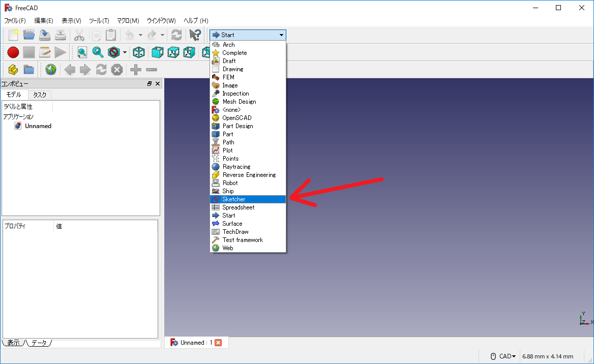594x364 pixels.
Task: Open the ファイル(F) menu
Action: [15, 20]
